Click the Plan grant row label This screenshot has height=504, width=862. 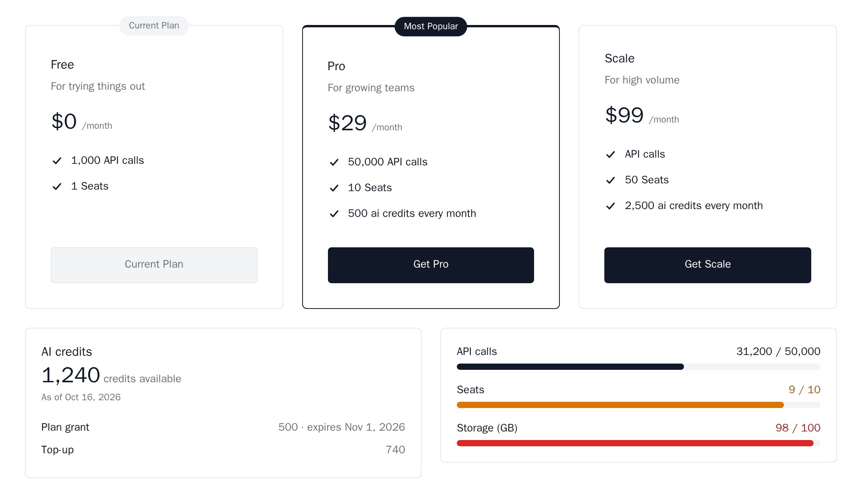66,428
